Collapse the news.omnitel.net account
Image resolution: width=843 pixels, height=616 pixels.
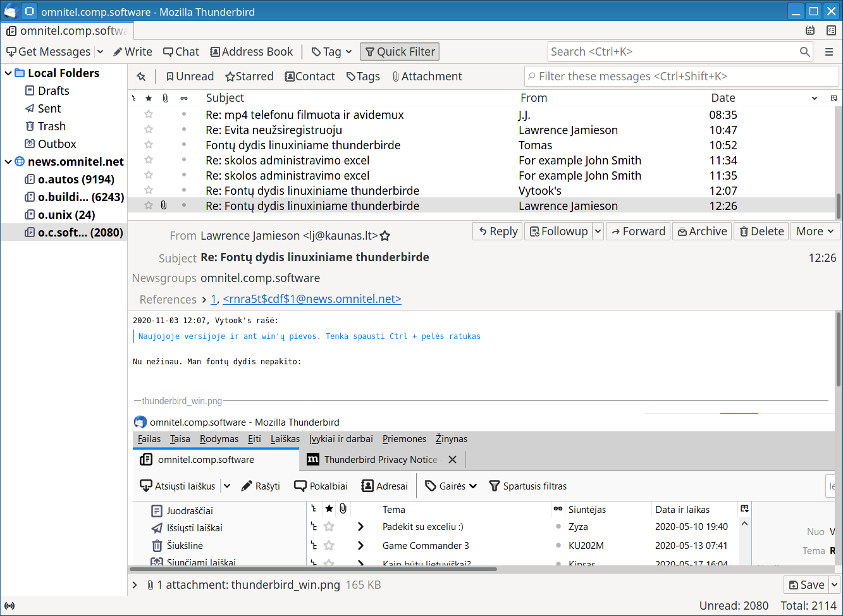coord(8,162)
